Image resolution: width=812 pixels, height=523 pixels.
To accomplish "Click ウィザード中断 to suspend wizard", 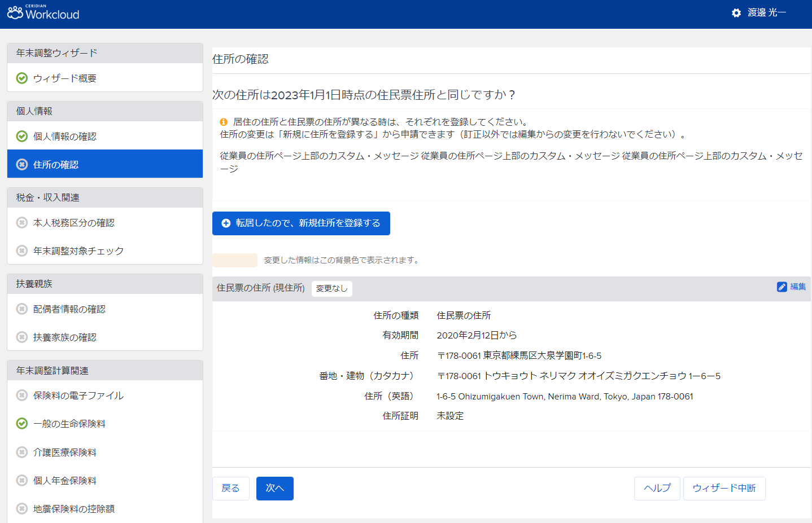I will [724, 489].
